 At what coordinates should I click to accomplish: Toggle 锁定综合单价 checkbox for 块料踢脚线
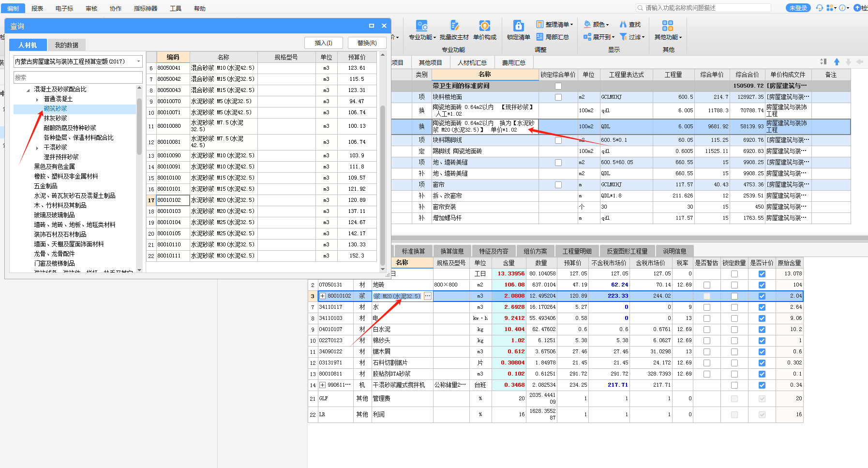tap(558, 140)
